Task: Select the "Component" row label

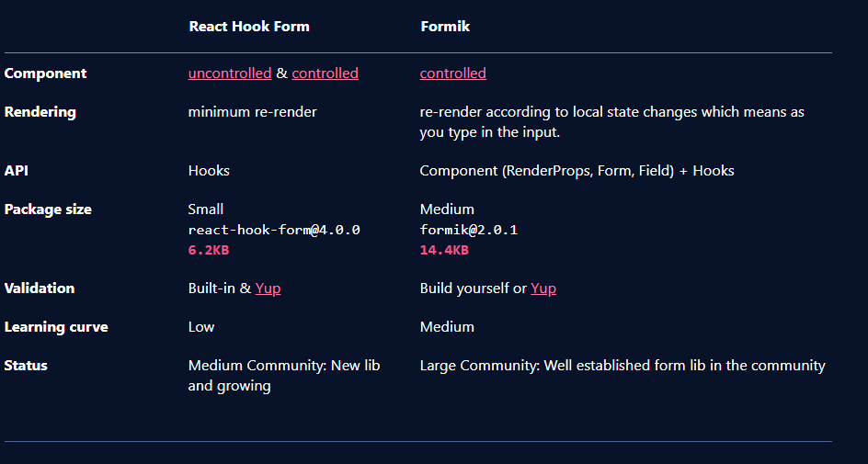Action: 45,74
